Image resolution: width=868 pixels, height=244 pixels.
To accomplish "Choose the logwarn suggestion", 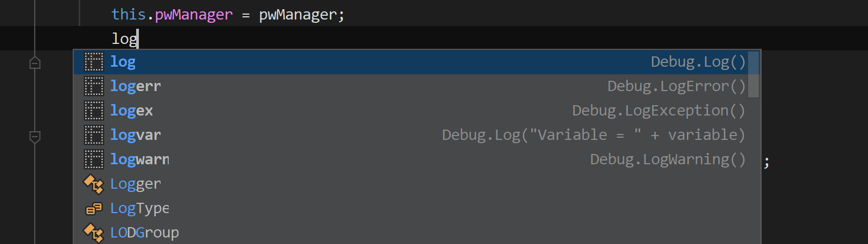I will pos(416,159).
